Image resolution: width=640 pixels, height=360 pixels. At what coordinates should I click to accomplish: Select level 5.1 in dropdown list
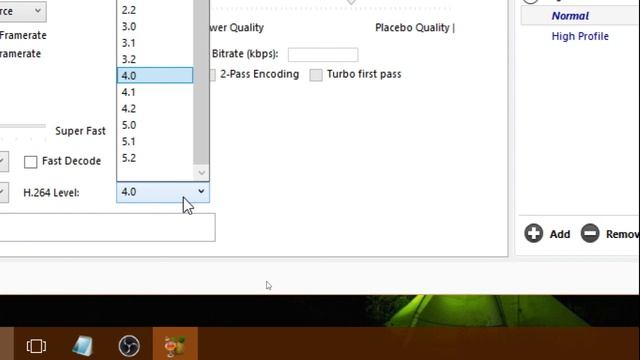(x=155, y=141)
